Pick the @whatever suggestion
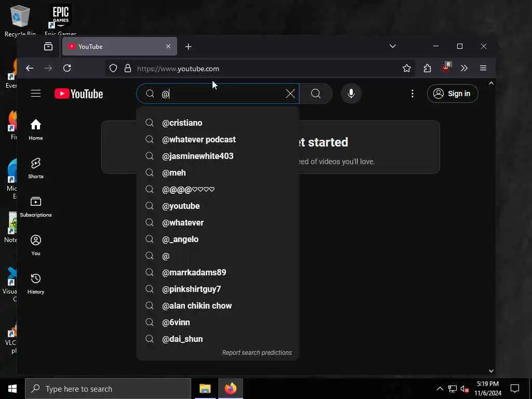Screen dimensions: 532x399 pyautogui.click(x=218, y=222)
